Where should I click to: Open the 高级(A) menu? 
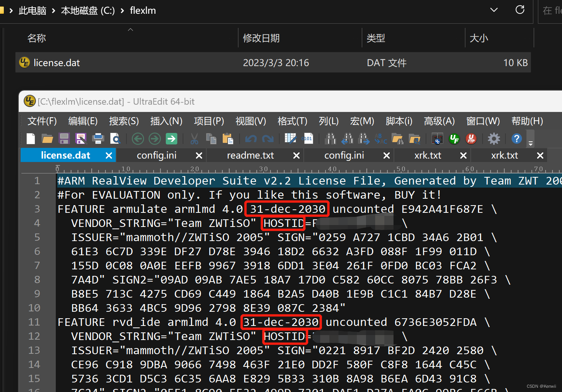pyautogui.click(x=439, y=121)
